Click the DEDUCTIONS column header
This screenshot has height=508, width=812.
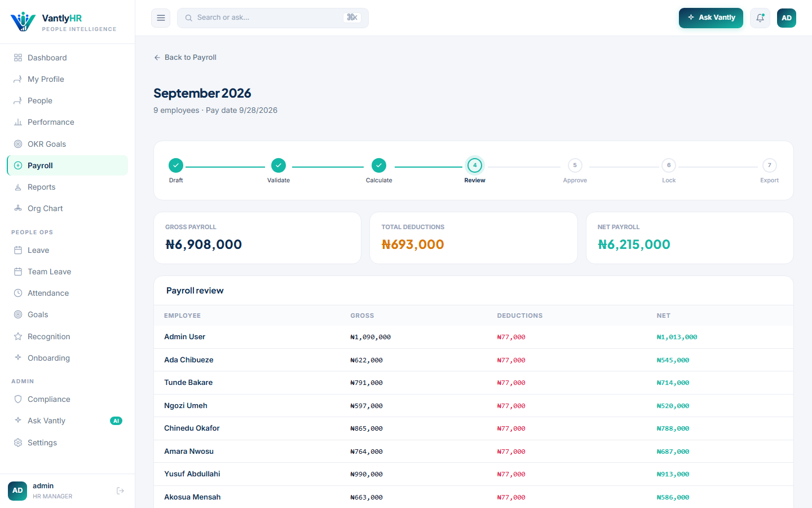click(520, 316)
